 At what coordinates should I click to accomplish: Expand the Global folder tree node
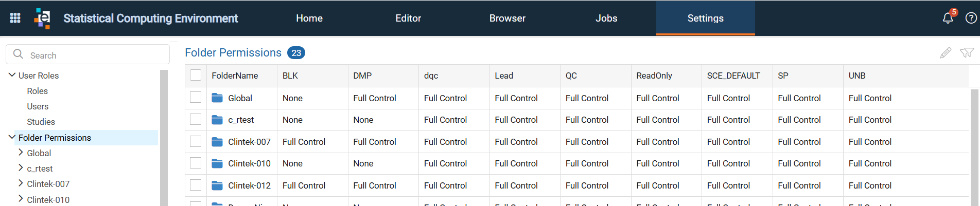tap(21, 153)
